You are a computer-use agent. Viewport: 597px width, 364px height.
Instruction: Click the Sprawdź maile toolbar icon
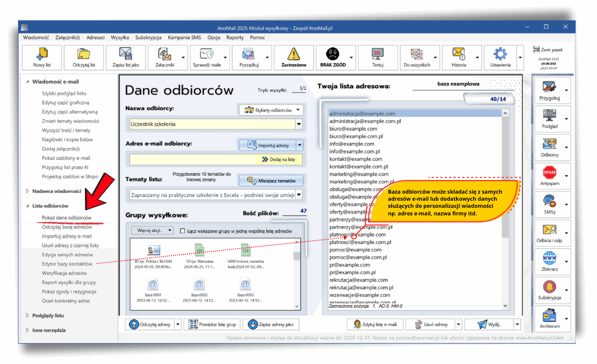click(x=207, y=58)
